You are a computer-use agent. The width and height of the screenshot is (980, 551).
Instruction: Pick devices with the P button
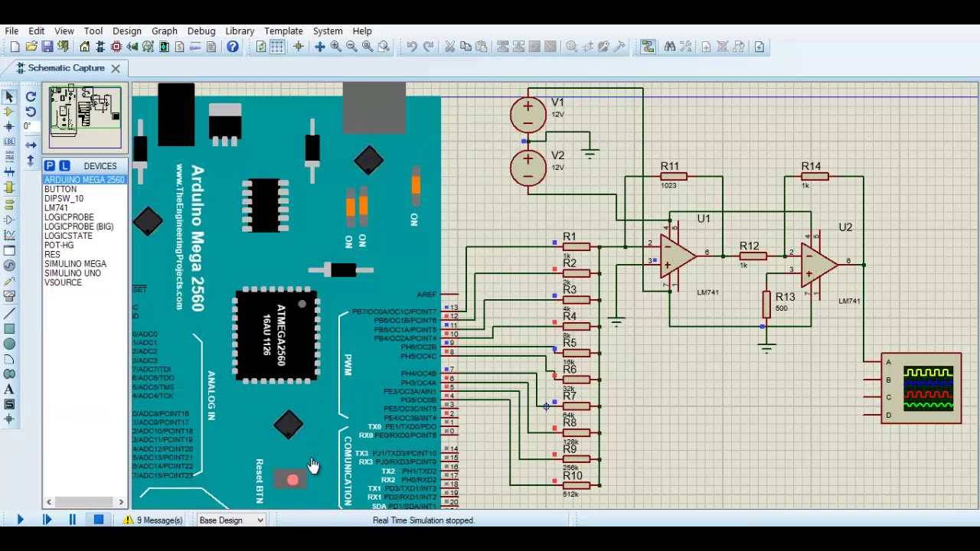pos(49,166)
